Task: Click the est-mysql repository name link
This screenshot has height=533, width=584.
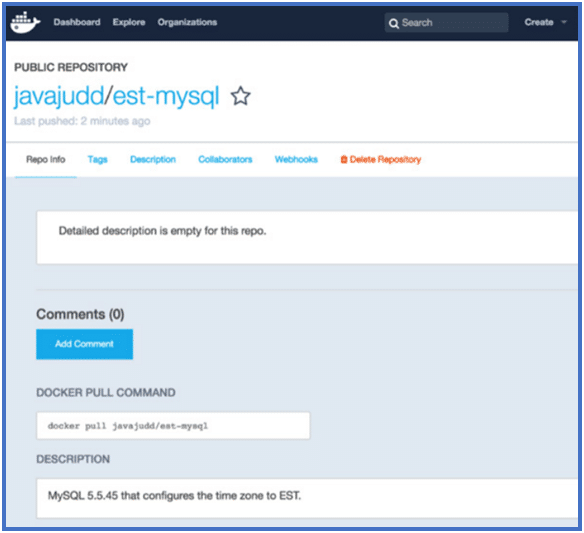Action: [166, 96]
